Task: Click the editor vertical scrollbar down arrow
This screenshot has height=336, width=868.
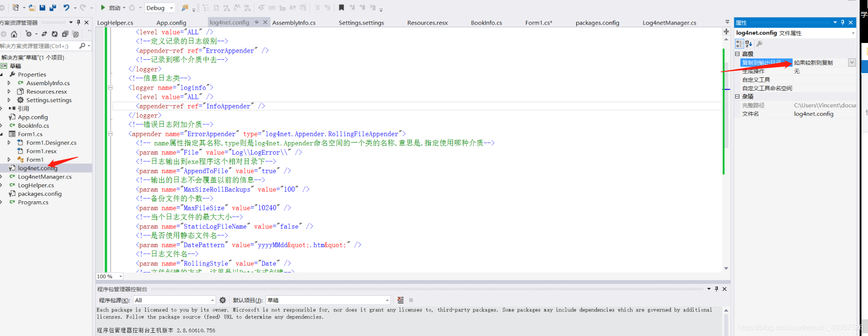Action: pyautogui.click(x=726, y=268)
